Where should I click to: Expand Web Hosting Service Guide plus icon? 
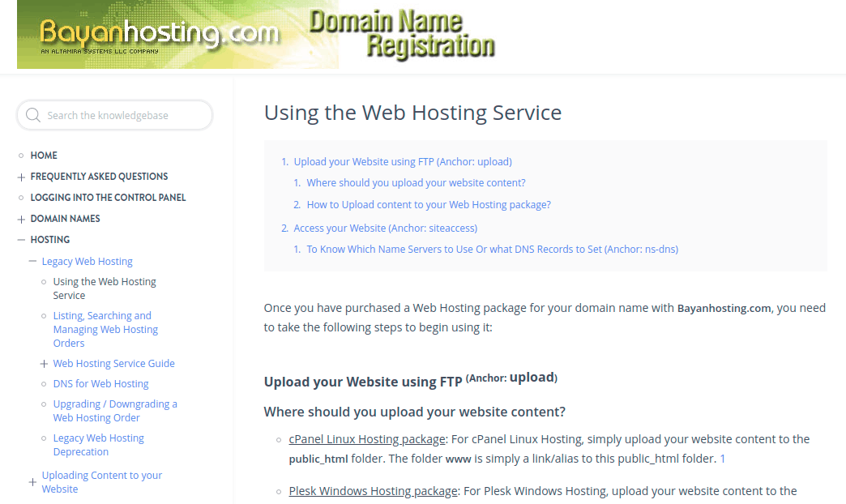pos(44,364)
